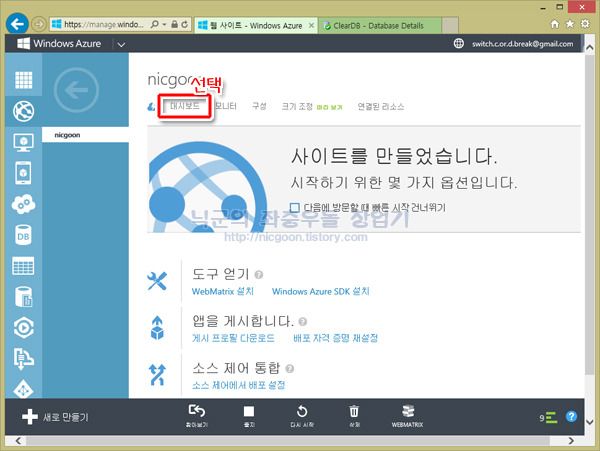Expand the Windows Azure header dropdown chevron
600x451 pixels.
coord(121,45)
